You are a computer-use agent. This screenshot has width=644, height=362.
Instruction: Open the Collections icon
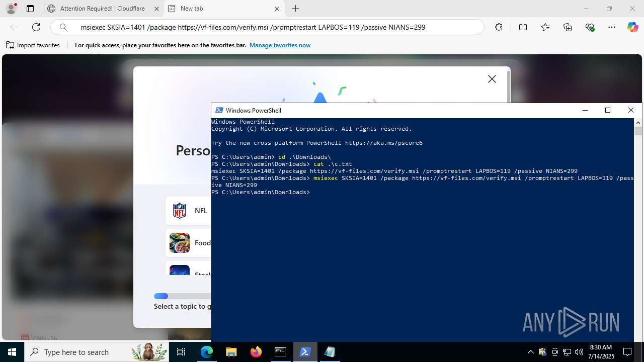pyautogui.click(x=568, y=27)
